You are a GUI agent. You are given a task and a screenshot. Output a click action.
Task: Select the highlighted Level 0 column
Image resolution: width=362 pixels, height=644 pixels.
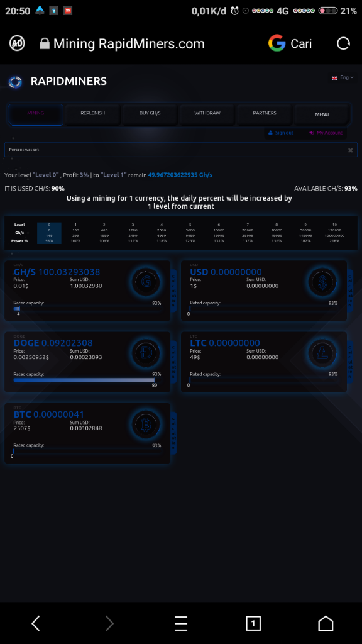coord(49,233)
